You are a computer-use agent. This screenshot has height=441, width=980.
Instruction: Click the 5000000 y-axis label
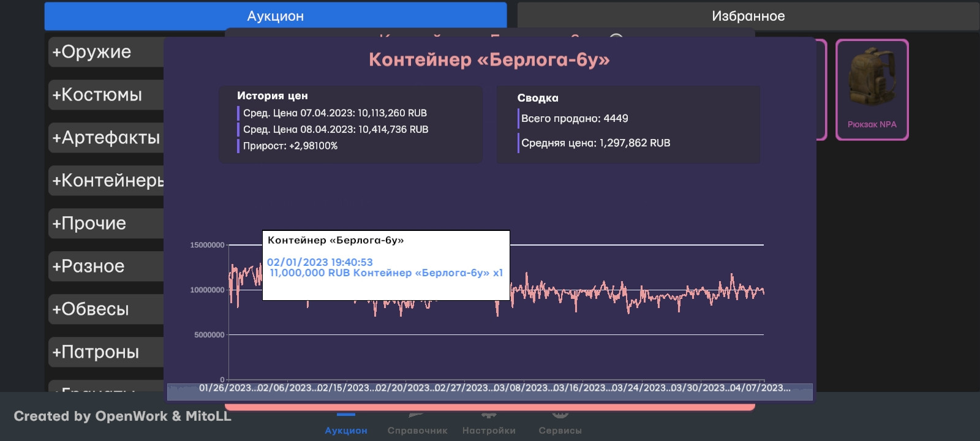[209, 334]
